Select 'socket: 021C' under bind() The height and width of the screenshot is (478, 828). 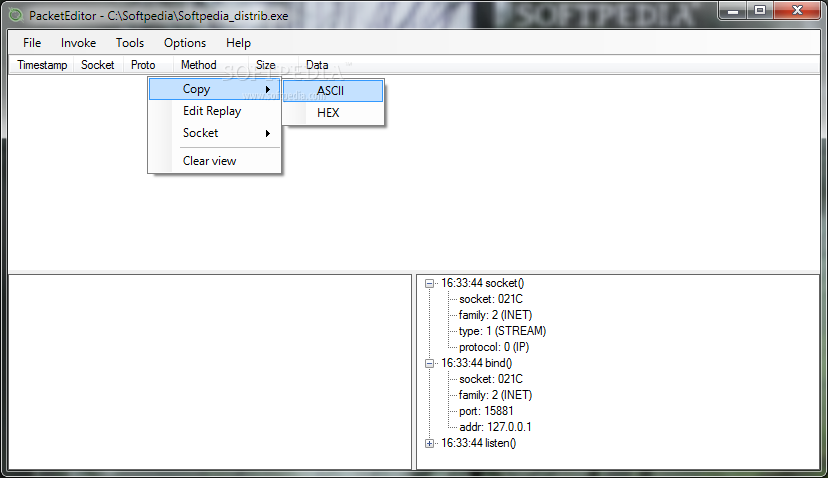pos(491,379)
